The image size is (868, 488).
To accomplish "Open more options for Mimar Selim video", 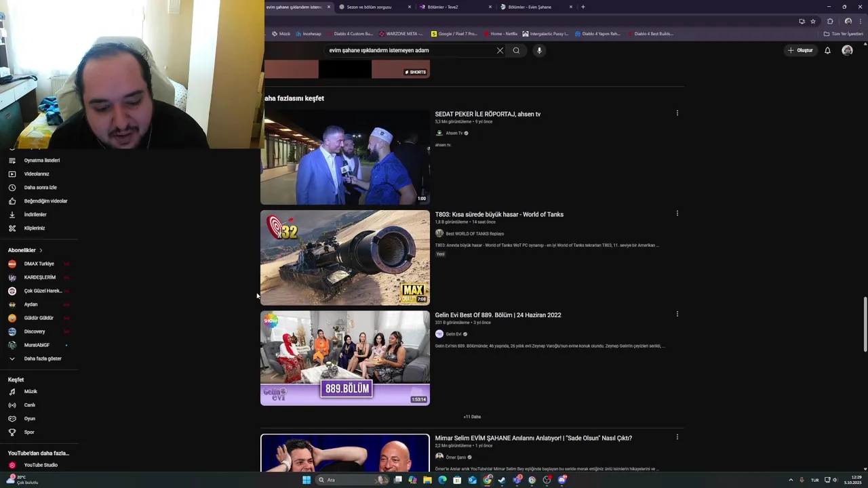I will pos(677,437).
